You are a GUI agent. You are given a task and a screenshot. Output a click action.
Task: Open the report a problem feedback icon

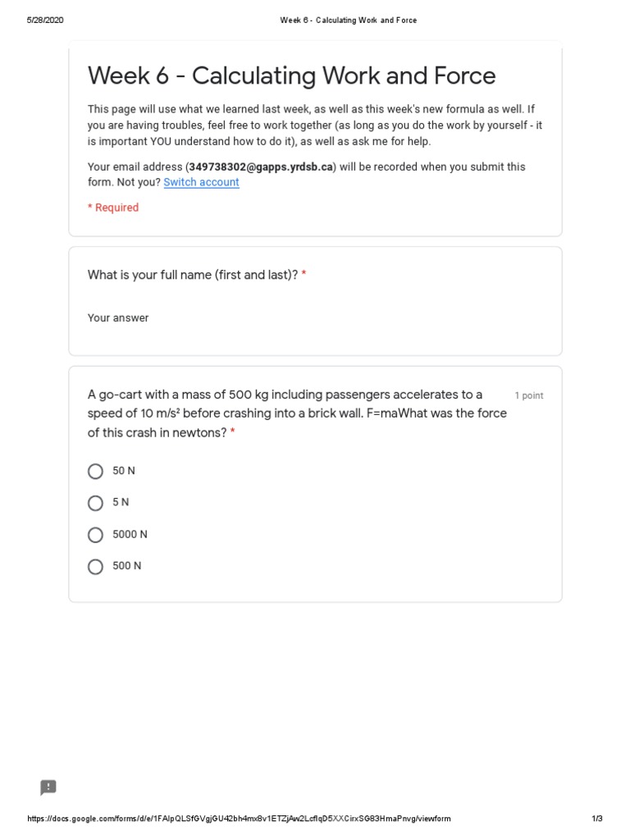tap(48, 787)
